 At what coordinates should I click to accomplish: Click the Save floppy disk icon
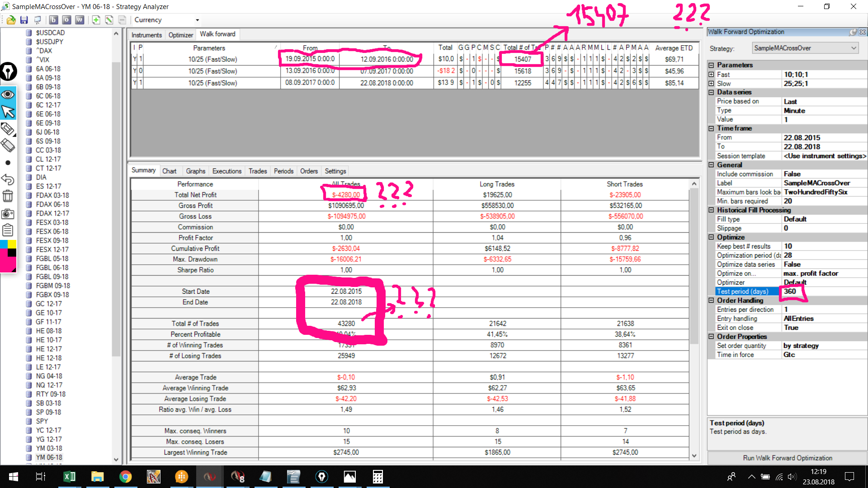[24, 20]
